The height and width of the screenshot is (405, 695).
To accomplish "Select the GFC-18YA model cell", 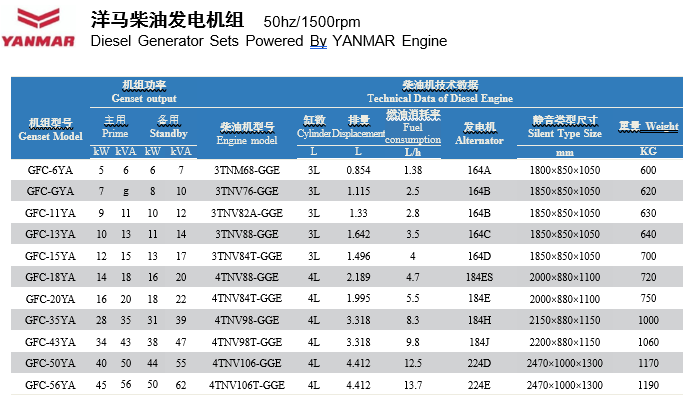I will click(50, 277).
